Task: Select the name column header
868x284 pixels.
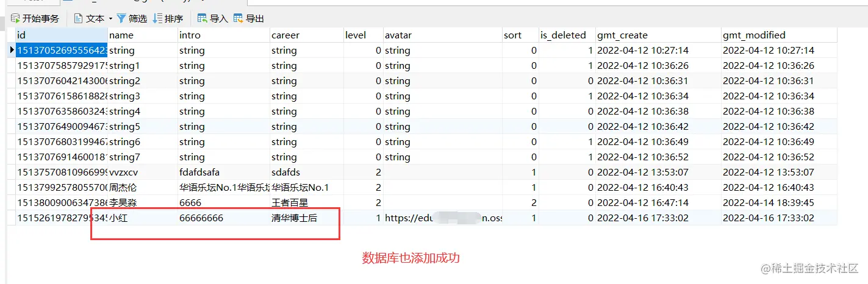Action: (x=143, y=35)
